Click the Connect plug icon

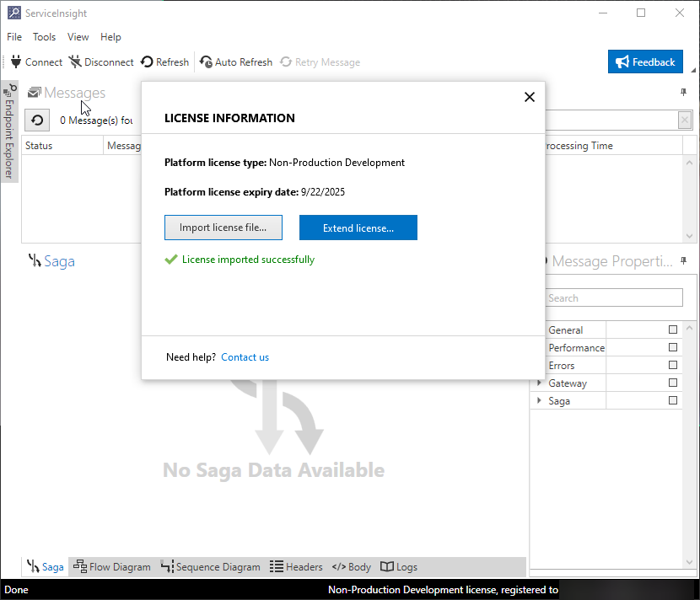point(15,62)
